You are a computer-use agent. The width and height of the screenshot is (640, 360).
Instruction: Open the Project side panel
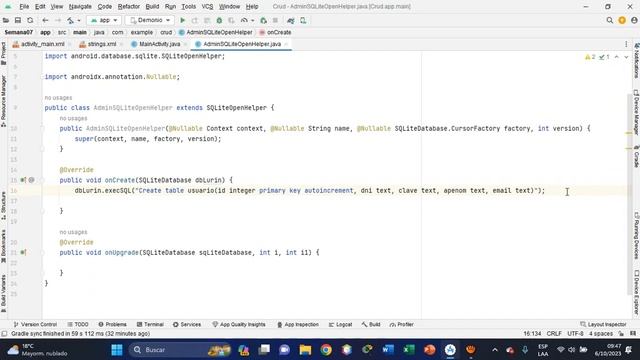click(4, 53)
